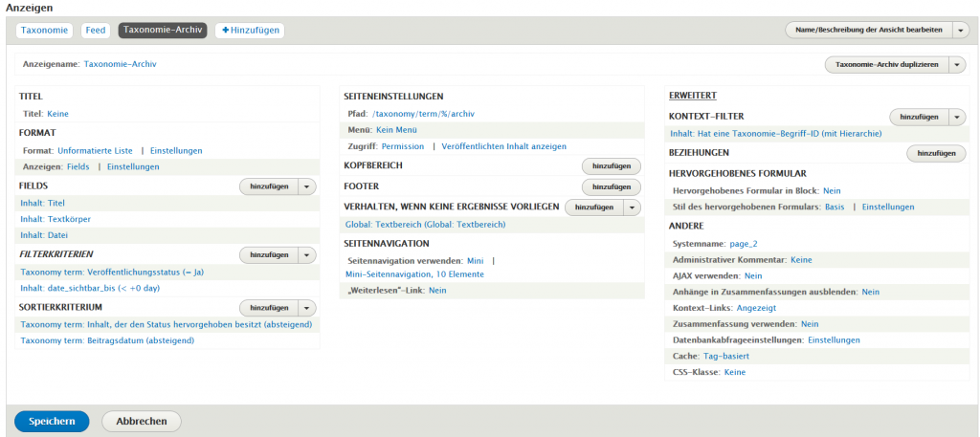Switch to the Taxonomie display tab
This screenshot has width=980, height=437.
click(44, 31)
